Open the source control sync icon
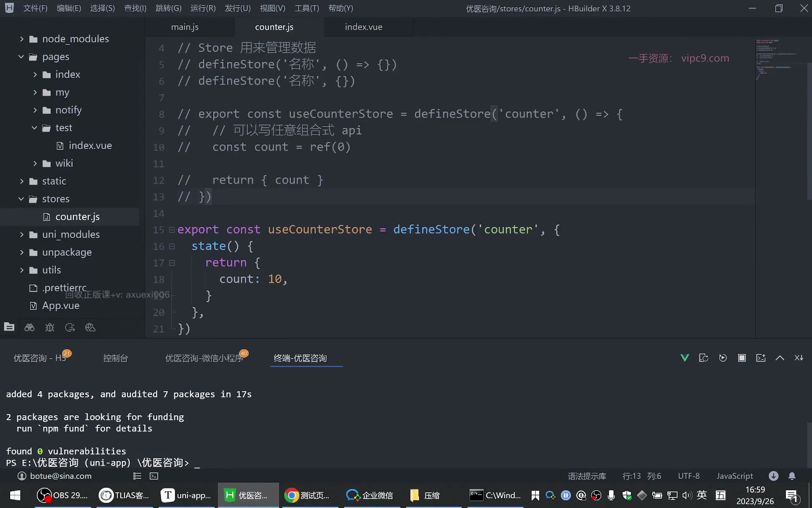Image resolution: width=812 pixels, height=508 pixels. [x=70, y=327]
